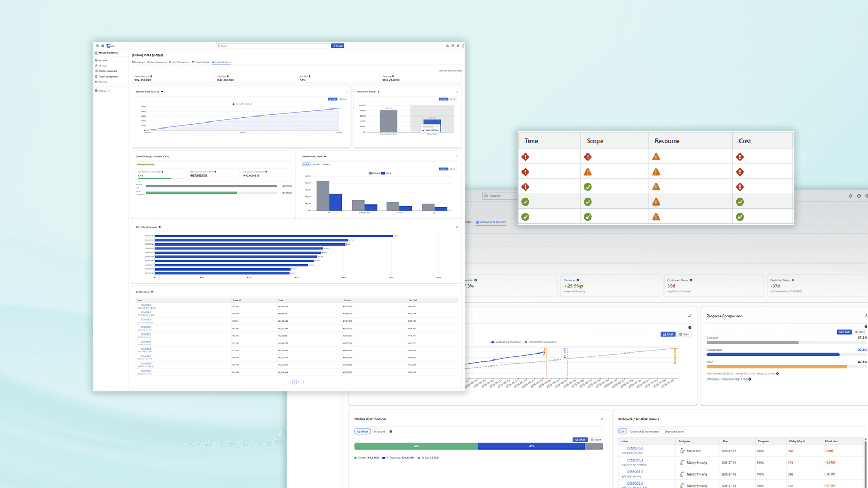Click info icon next to Confirmed Delay
Screen dimensions: 868x488
691,280
